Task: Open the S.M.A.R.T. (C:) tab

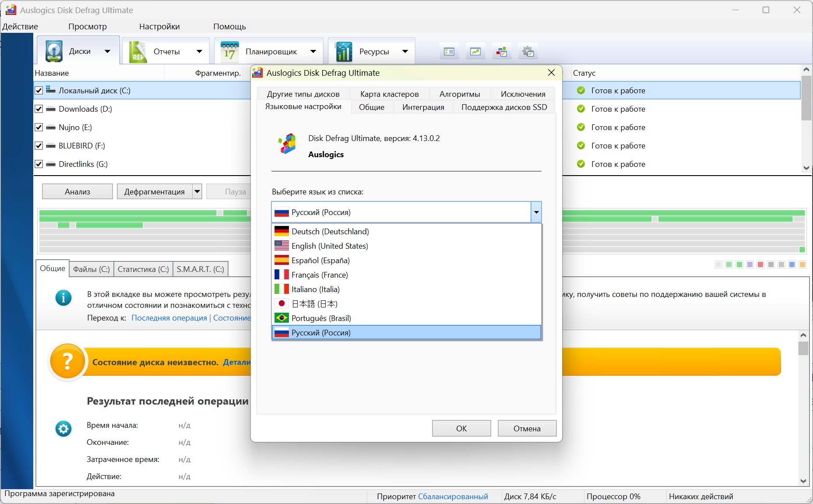Action: click(201, 269)
